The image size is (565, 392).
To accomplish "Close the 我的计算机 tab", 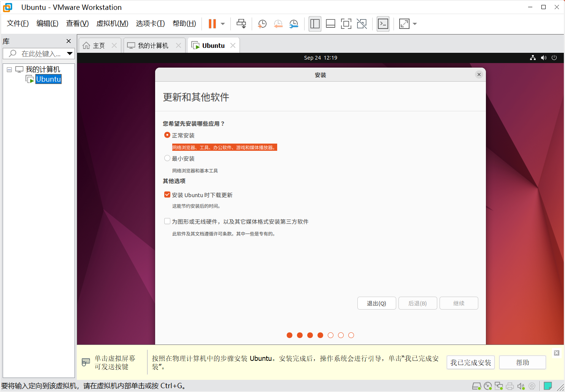I will pyautogui.click(x=178, y=46).
